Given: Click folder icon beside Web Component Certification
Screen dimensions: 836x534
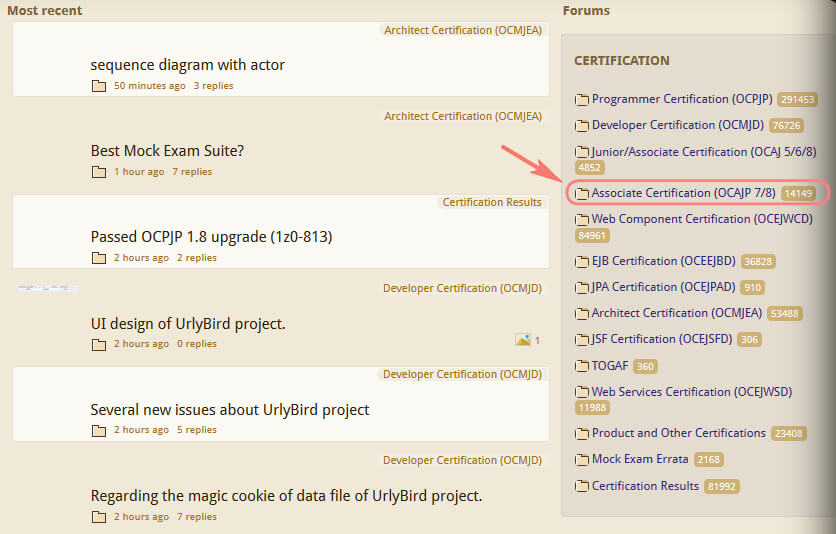Looking at the screenshot, I should click(582, 220).
